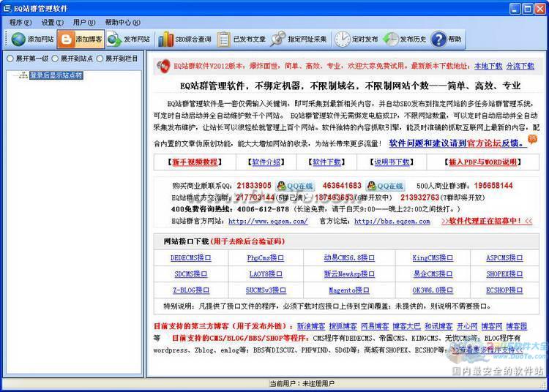
Task: Click the 添加网站 globe icon
Action: pyautogui.click(x=18, y=39)
